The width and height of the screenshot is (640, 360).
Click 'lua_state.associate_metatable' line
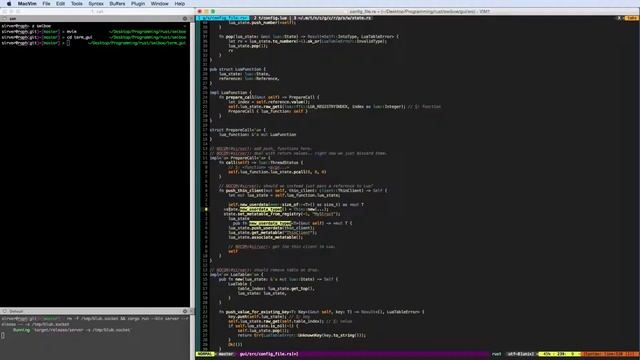(x=266, y=237)
